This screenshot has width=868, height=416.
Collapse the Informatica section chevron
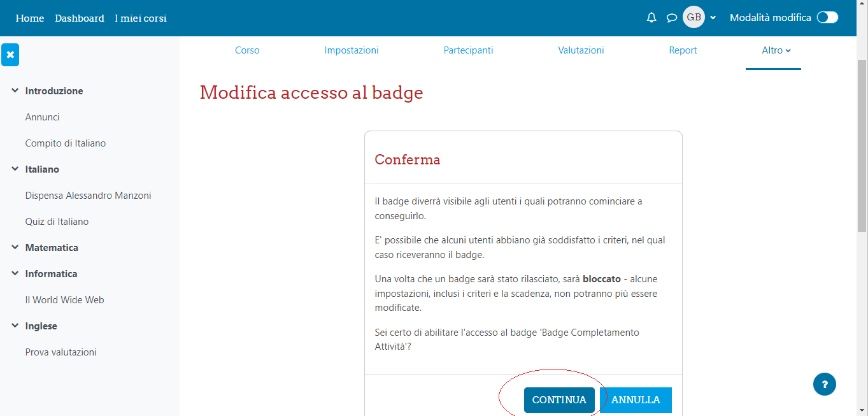click(x=15, y=274)
